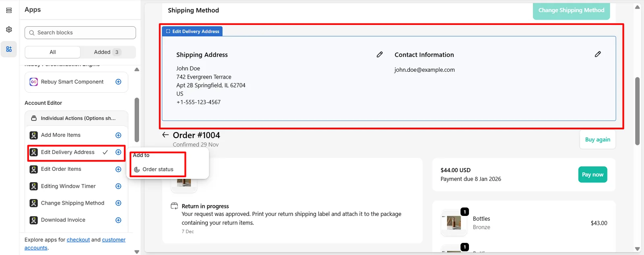Click the Return in progress icon
The height and width of the screenshot is (255, 644).
(174, 206)
